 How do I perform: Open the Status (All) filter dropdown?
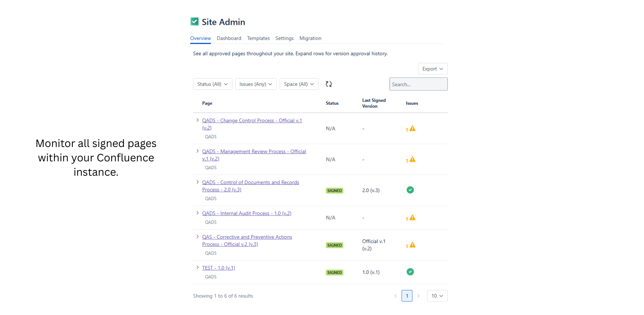212,84
